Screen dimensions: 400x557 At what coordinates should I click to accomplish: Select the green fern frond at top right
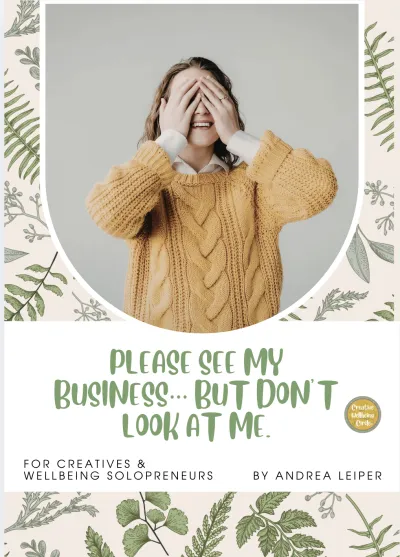tap(379, 83)
